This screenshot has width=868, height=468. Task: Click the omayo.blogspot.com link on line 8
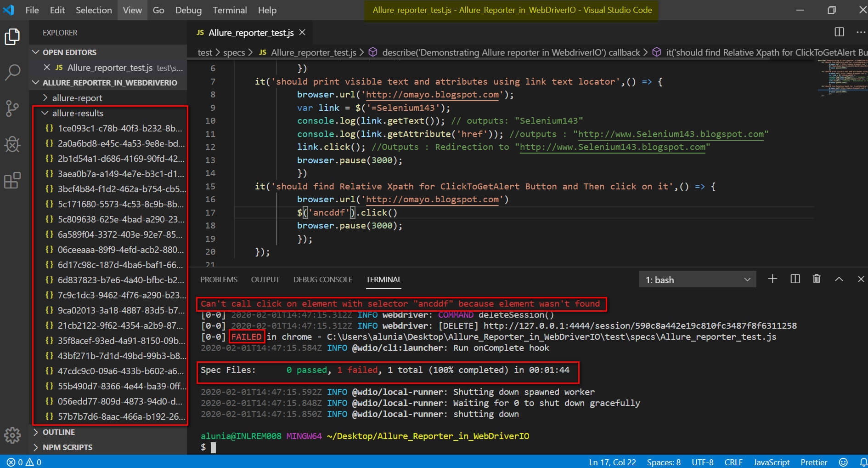pos(432,95)
